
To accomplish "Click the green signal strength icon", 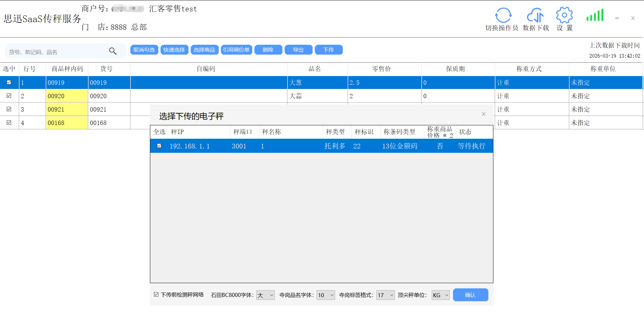I will tap(595, 15).
